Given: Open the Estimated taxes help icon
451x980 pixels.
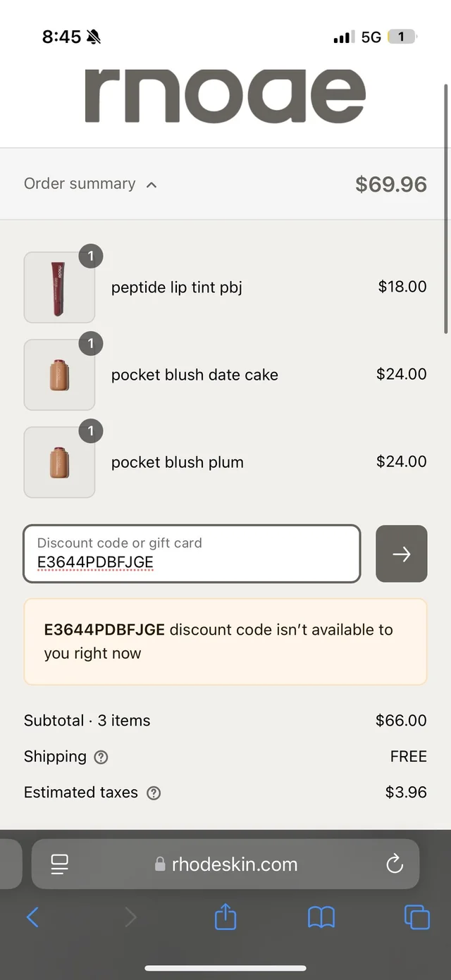Looking at the screenshot, I should pyautogui.click(x=154, y=793).
